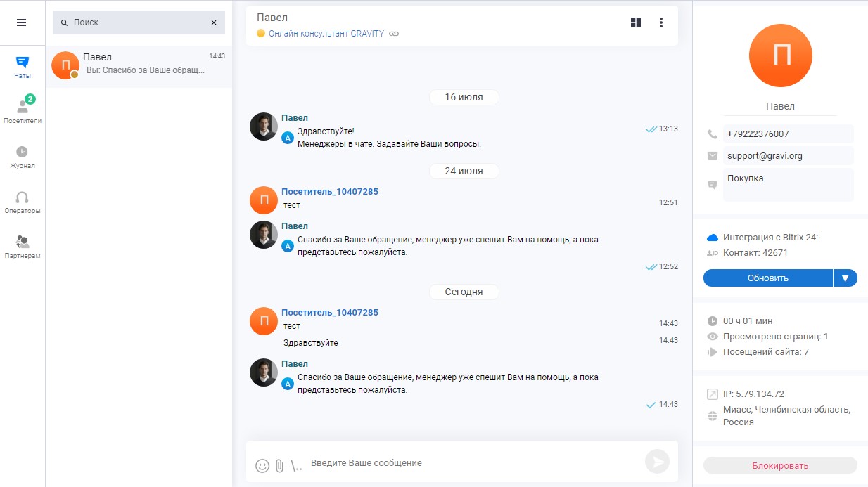The width and height of the screenshot is (868, 487).
Task: Click the Обновить button
Action: click(x=767, y=278)
